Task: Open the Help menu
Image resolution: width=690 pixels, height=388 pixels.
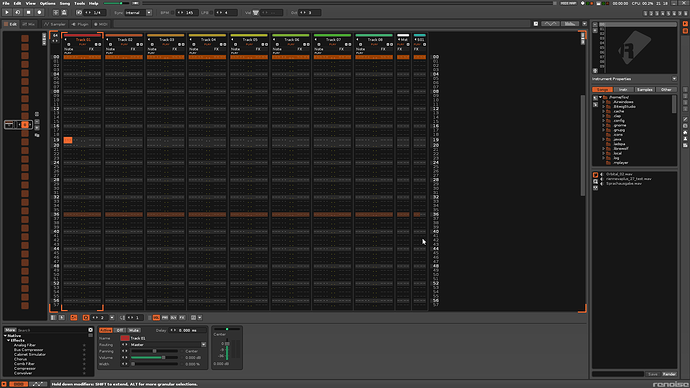Action: [94, 3]
